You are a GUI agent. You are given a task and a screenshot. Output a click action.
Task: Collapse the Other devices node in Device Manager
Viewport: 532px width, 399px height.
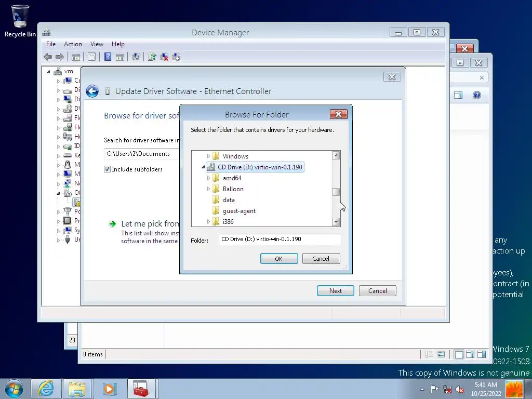[58, 193]
